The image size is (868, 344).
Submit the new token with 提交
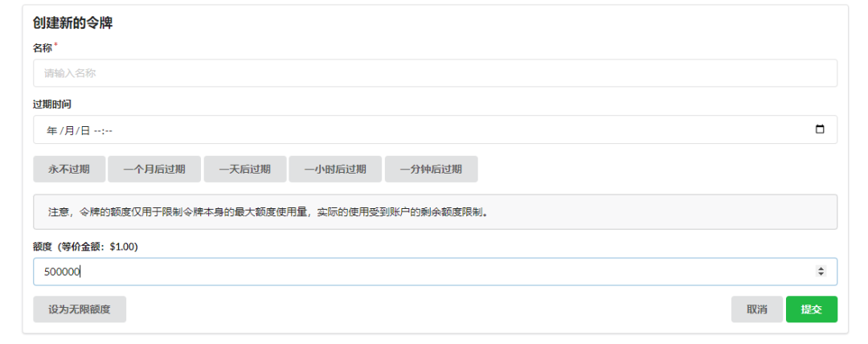[x=811, y=309]
